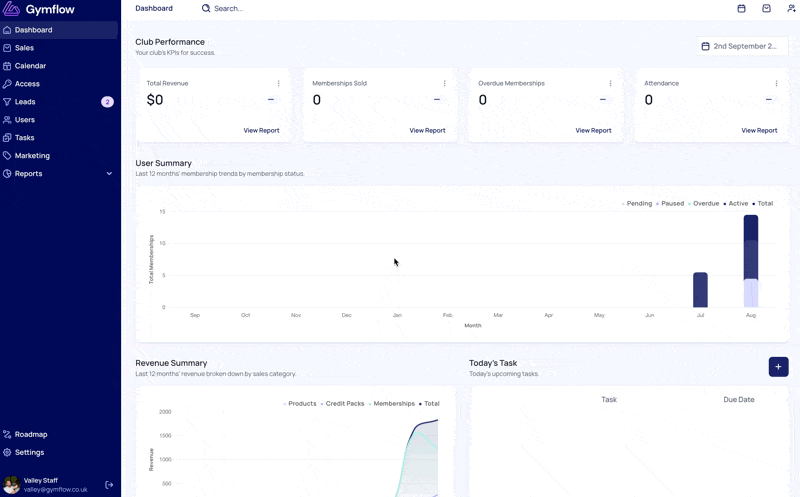
Task: Click the calendar icon in top bar
Action: (x=741, y=8)
